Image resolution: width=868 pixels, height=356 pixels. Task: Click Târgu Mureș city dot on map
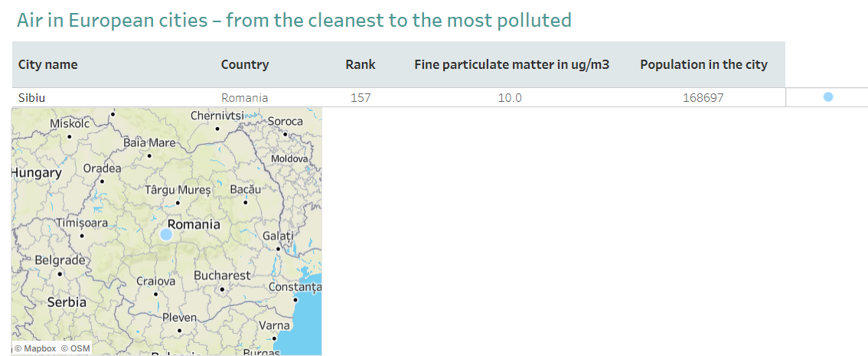(x=177, y=203)
